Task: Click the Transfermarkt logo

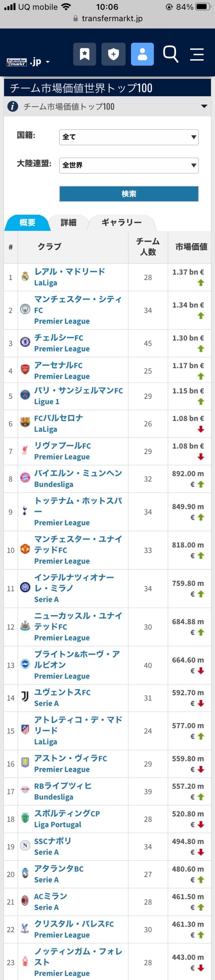Action: tap(17, 62)
